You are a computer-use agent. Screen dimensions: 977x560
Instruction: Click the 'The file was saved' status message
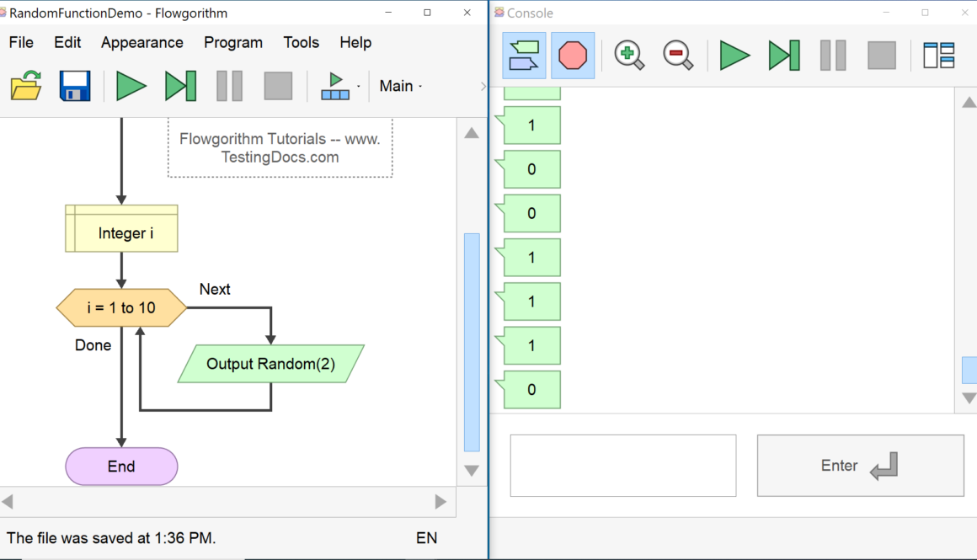pyautogui.click(x=111, y=538)
